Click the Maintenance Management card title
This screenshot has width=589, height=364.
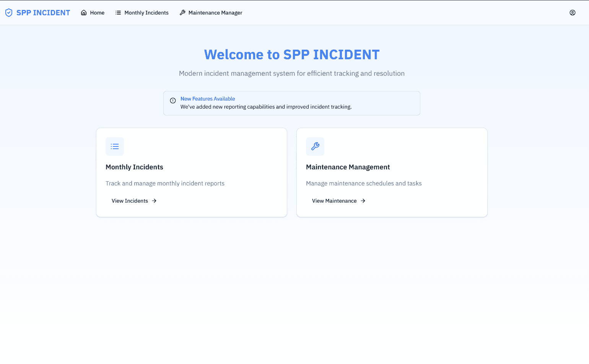tap(348, 167)
